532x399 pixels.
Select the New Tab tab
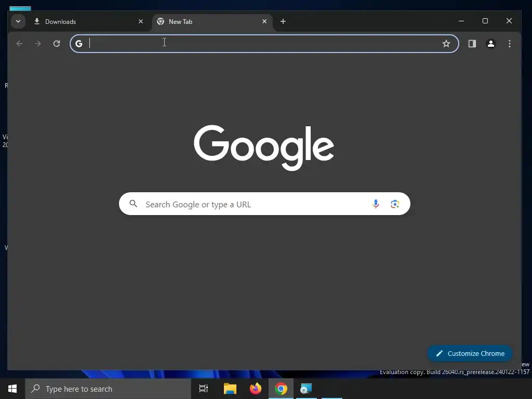point(212,22)
